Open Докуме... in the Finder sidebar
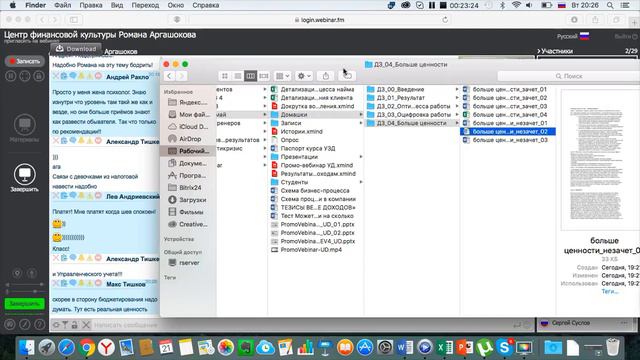Viewport: 640px width, 360px height. click(x=188, y=163)
